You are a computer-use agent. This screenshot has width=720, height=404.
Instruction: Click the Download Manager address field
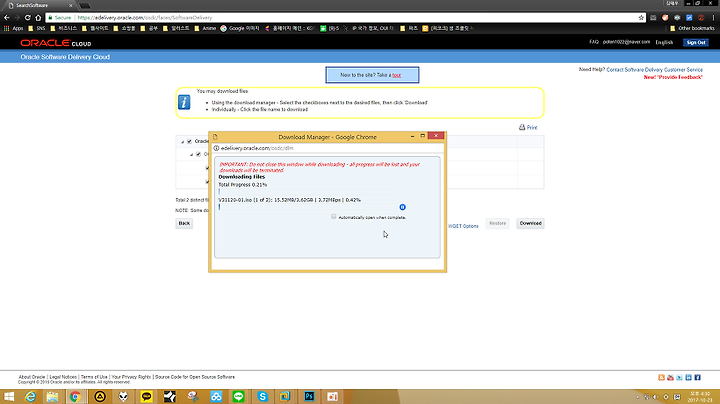[x=328, y=148]
